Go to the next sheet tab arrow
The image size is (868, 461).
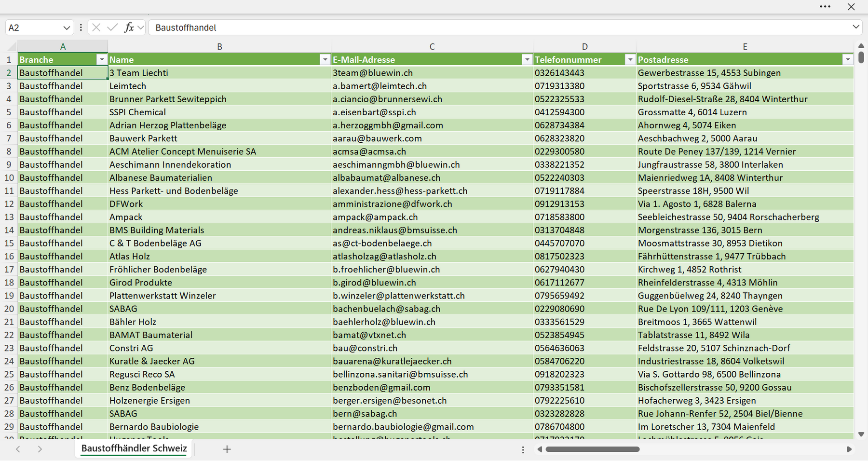click(40, 449)
